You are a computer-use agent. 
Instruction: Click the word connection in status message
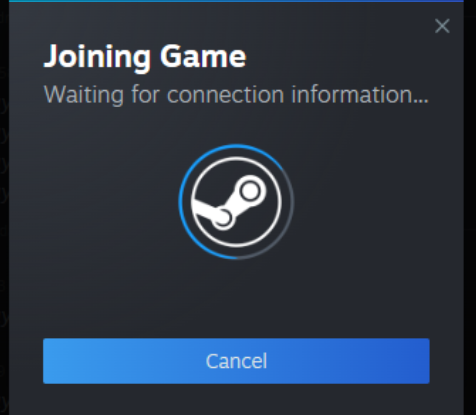(225, 94)
